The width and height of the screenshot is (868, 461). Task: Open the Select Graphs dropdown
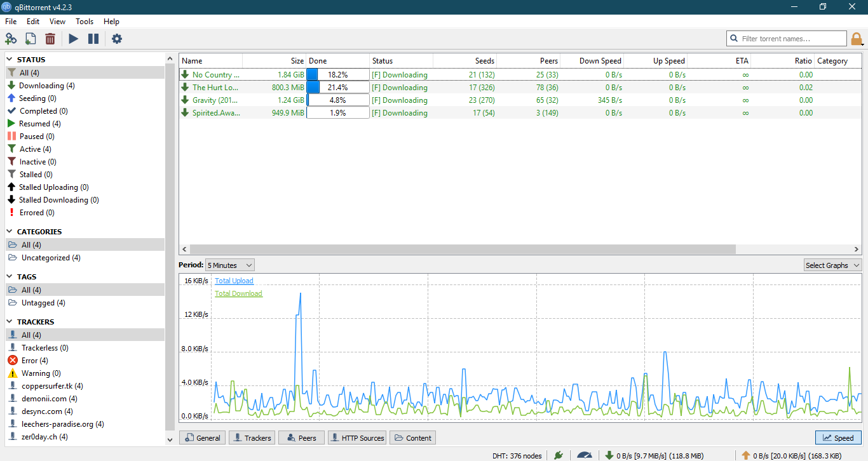coord(832,265)
